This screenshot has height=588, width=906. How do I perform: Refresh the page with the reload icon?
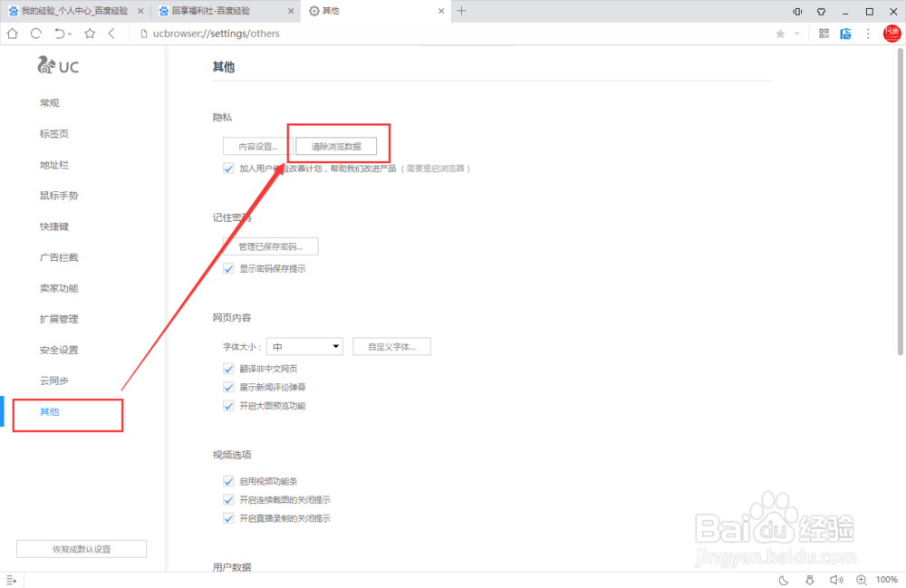tap(35, 34)
